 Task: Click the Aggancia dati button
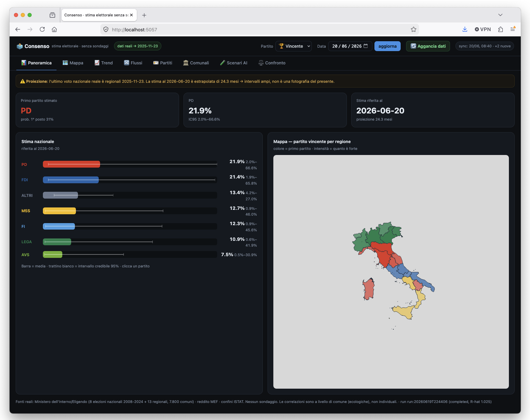pyautogui.click(x=428, y=46)
